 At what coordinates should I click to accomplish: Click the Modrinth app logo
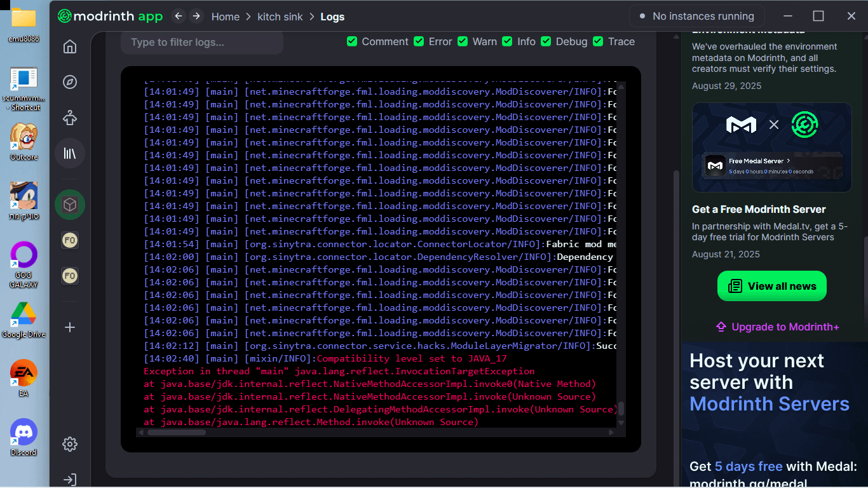[110, 17]
